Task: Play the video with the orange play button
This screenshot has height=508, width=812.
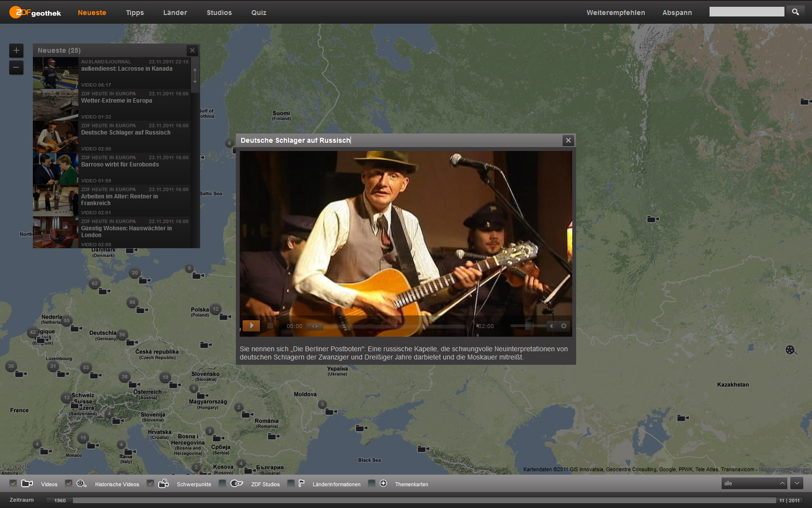Action: (x=251, y=326)
